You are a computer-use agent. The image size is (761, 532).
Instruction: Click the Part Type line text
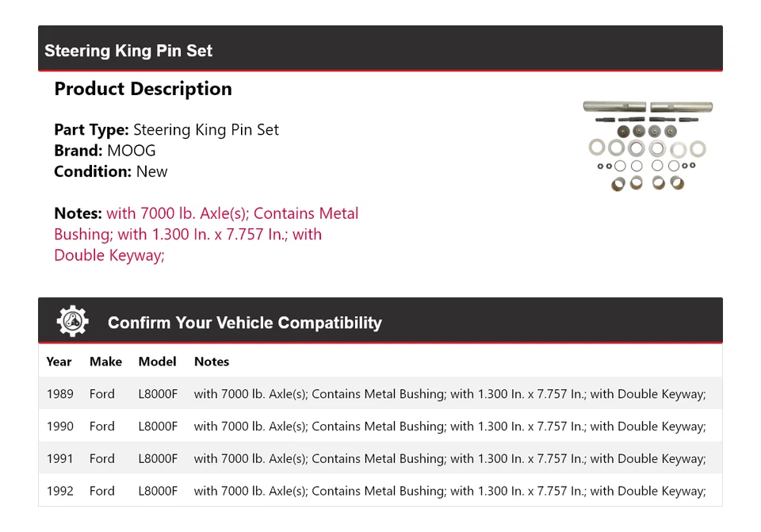(x=166, y=130)
